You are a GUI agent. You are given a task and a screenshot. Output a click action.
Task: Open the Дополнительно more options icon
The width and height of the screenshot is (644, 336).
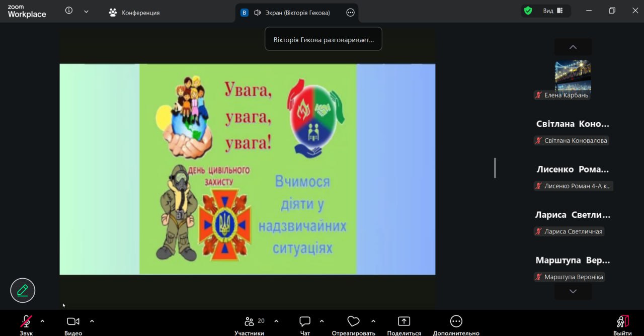[x=456, y=322]
